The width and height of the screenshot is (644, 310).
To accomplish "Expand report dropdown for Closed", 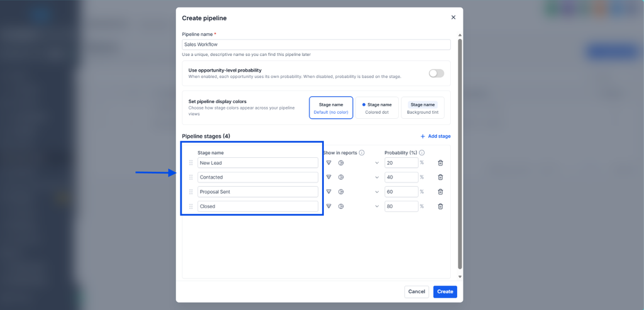I will pyautogui.click(x=377, y=206).
